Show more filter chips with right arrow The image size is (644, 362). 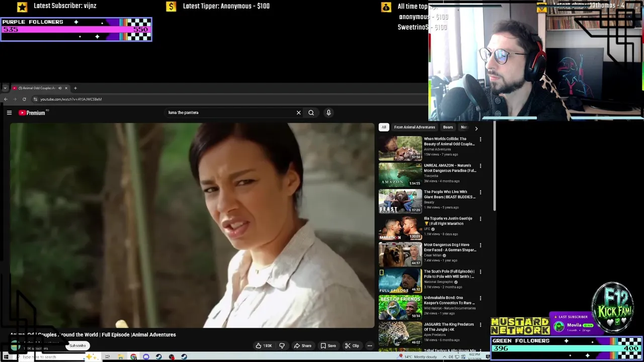tap(476, 128)
